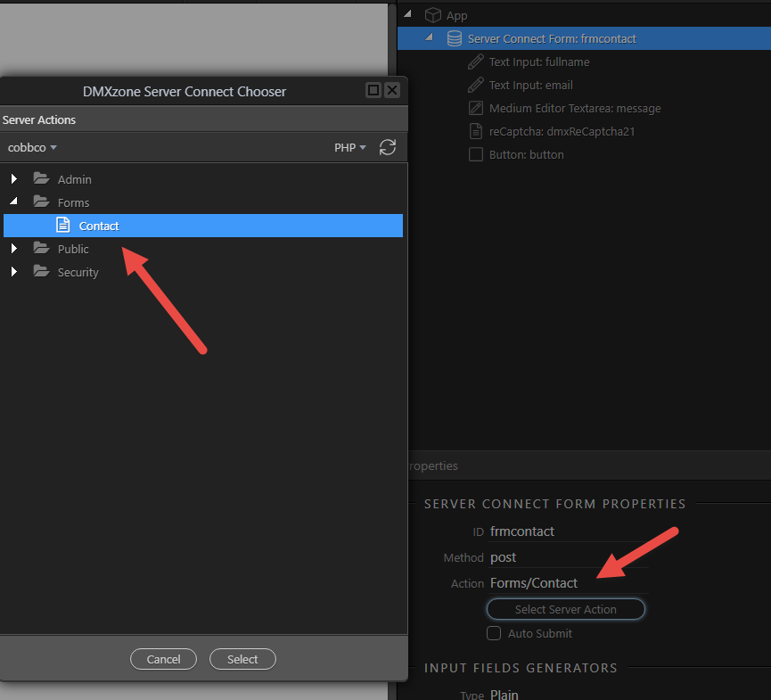Collapse the App tree node
Screen dimensions: 771x700
pyautogui.click(x=407, y=13)
